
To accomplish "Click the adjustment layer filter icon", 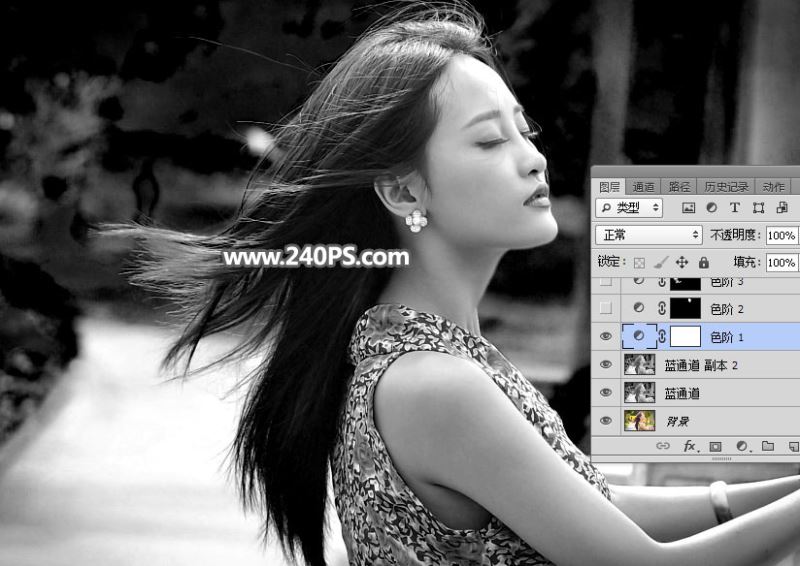I will click(711, 208).
